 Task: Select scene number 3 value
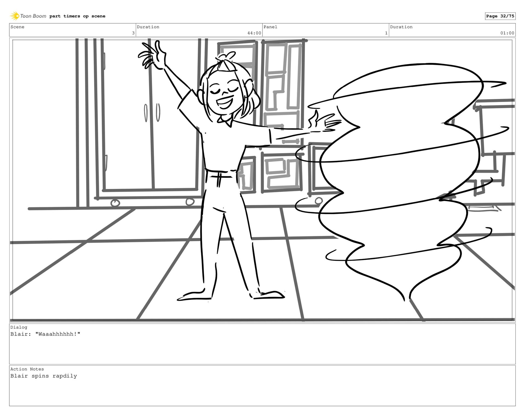[133, 33]
